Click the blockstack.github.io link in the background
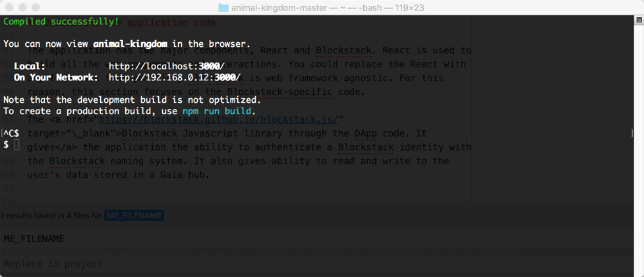This screenshot has width=644, height=277. pyautogui.click(x=219, y=120)
